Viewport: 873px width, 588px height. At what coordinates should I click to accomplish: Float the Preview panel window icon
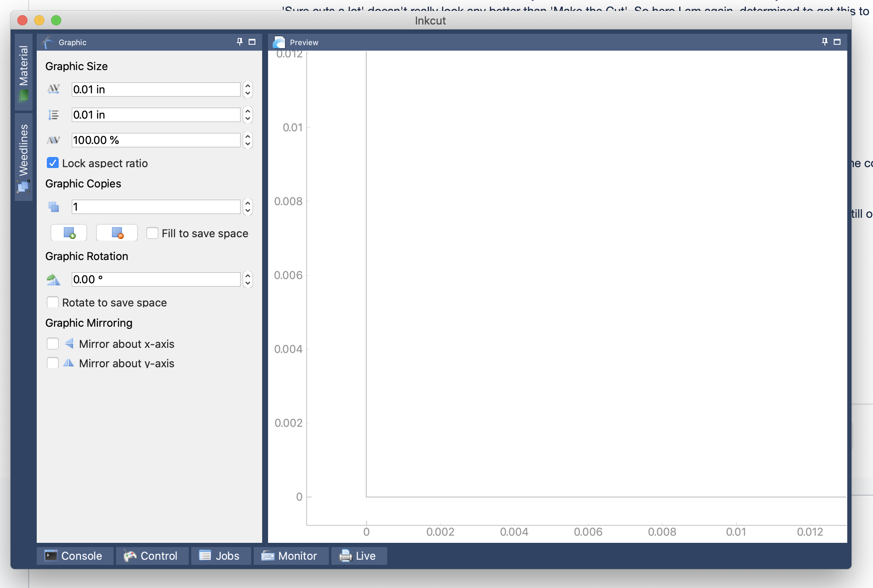point(837,42)
